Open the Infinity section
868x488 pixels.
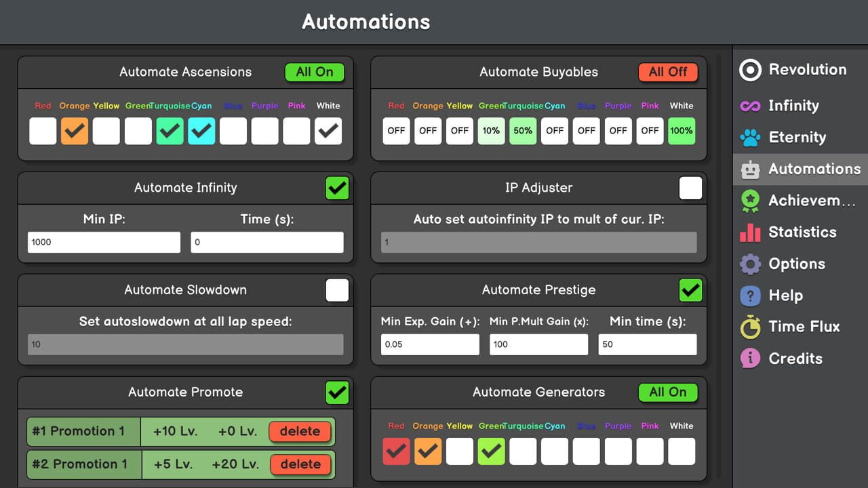coord(751,106)
